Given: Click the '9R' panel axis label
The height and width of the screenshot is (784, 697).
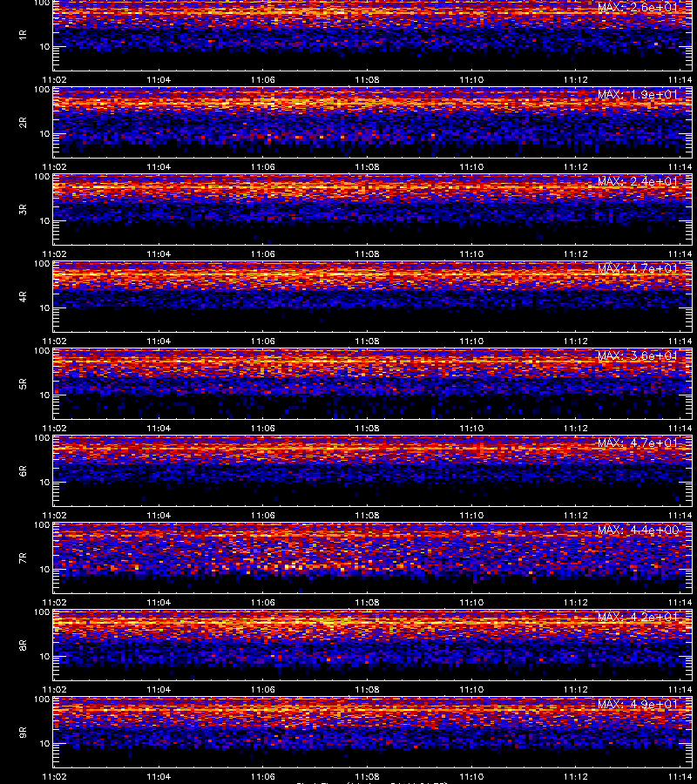Looking at the screenshot, I should (x=23, y=733).
